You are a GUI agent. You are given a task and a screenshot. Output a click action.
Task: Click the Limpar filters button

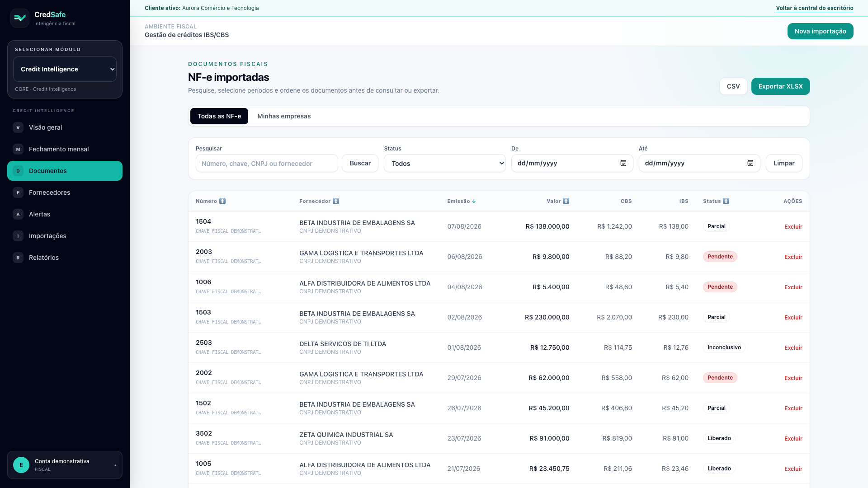point(784,163)
